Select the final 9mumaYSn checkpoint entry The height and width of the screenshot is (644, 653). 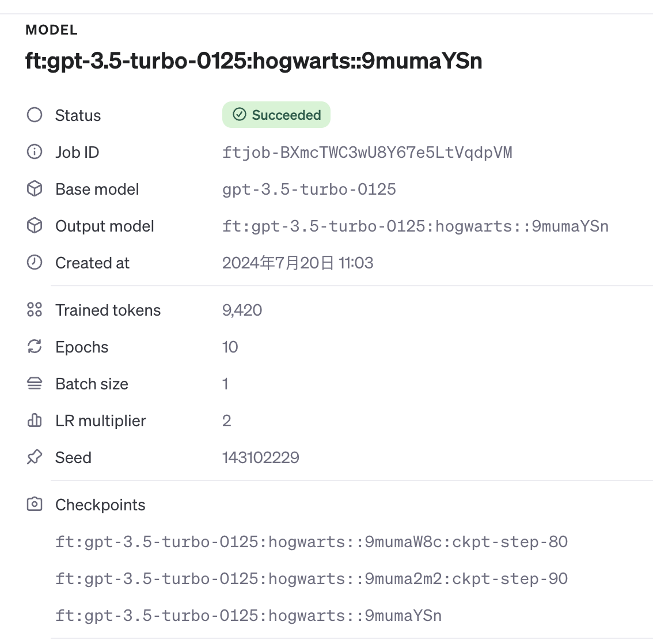[248, 616]
